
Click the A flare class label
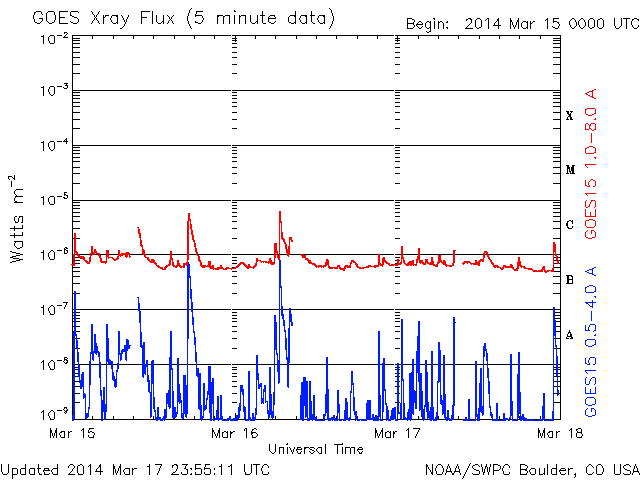click(x=570, y=335)
